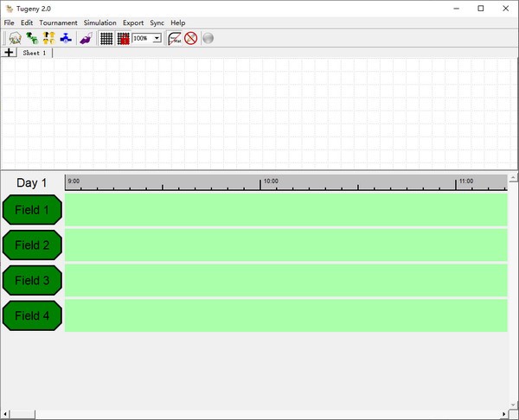
Task: Click the 10:00 mark on the timeline
Action: [261, 184]
